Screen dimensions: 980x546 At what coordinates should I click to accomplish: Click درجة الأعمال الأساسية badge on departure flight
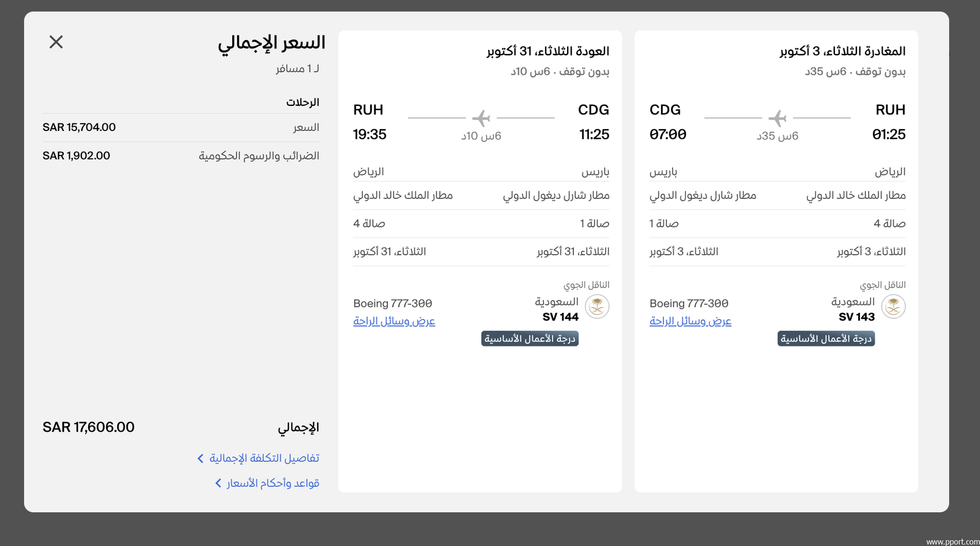(826, 338)
